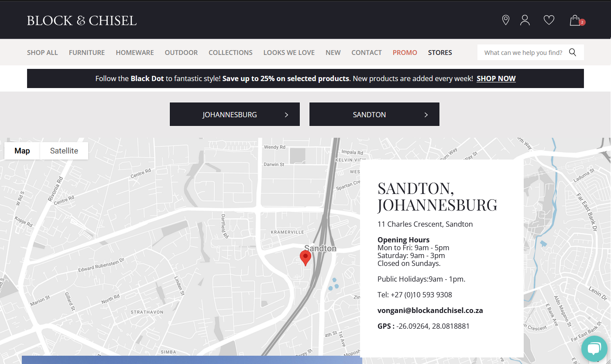
Task: Expand the Sandton store button
Action: (374, 115)
